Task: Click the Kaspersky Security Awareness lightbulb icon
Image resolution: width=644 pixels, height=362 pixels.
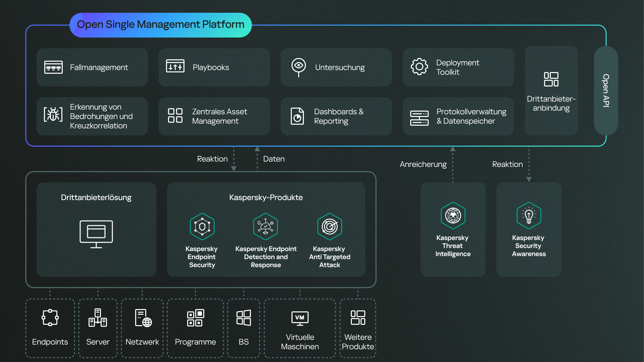Action: coord(529,216)
